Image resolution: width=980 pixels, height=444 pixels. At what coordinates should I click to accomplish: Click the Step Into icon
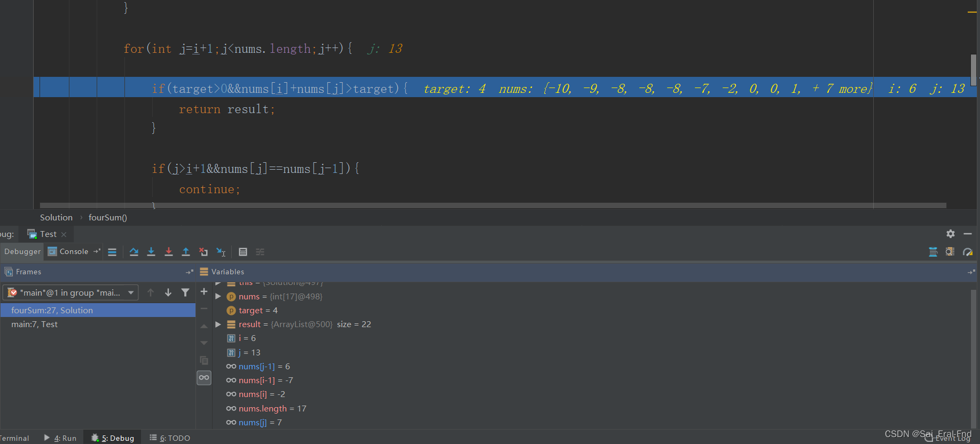pyautogui.click(x=151, y=252)
